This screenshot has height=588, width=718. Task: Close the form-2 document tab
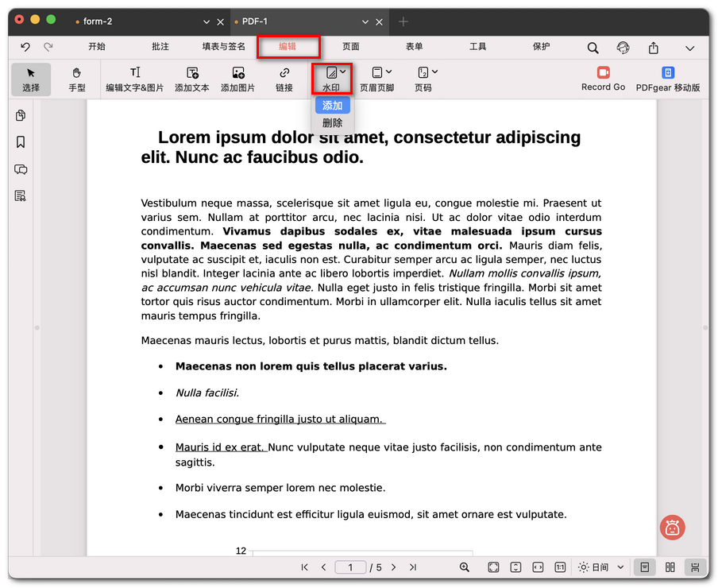pos(221,21)
